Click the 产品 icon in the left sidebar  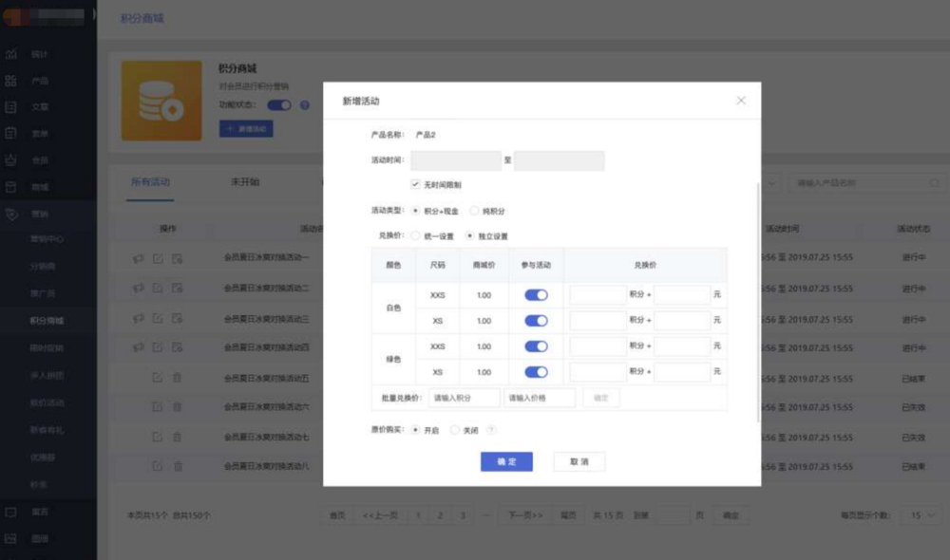(11, 82)
